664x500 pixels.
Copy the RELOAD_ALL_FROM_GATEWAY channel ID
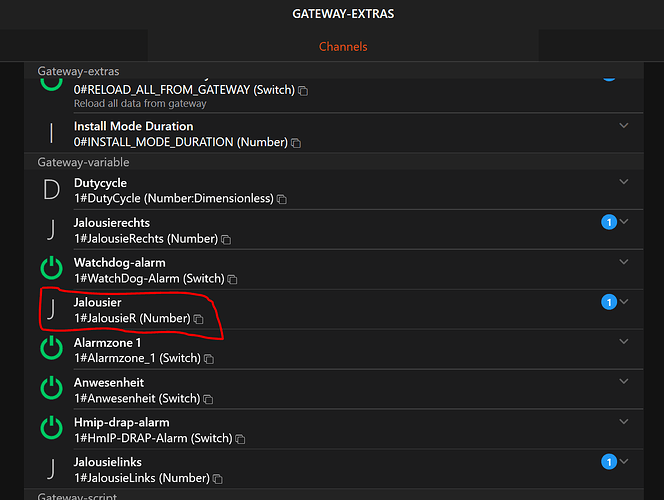tap(303, 91)
